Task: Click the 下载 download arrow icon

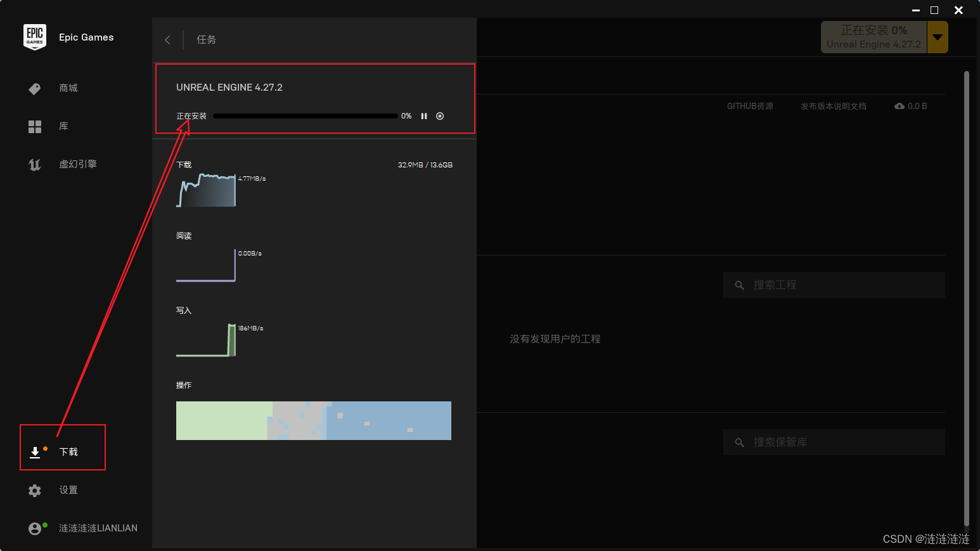Action: coord(35,452)
